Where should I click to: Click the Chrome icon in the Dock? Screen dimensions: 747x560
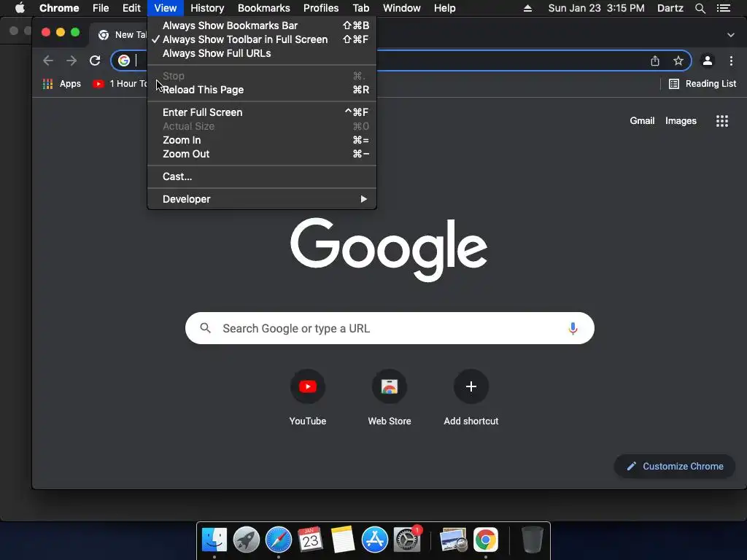[x=485, y=540]
